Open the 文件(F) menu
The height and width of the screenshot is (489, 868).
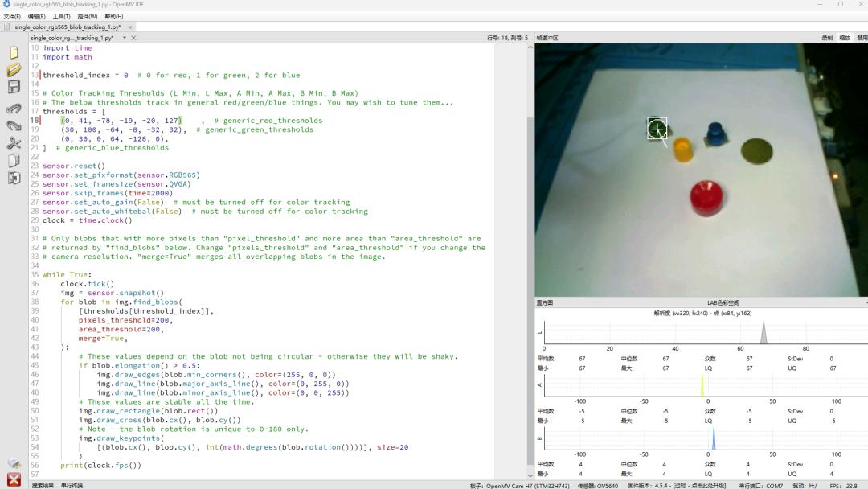(x=12, y=16)
